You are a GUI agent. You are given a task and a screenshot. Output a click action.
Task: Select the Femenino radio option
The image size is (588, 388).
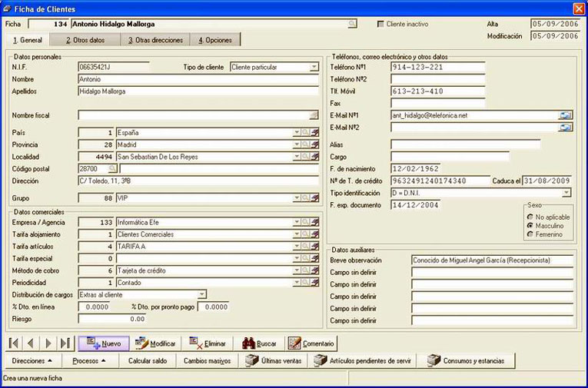click(530, 234)
